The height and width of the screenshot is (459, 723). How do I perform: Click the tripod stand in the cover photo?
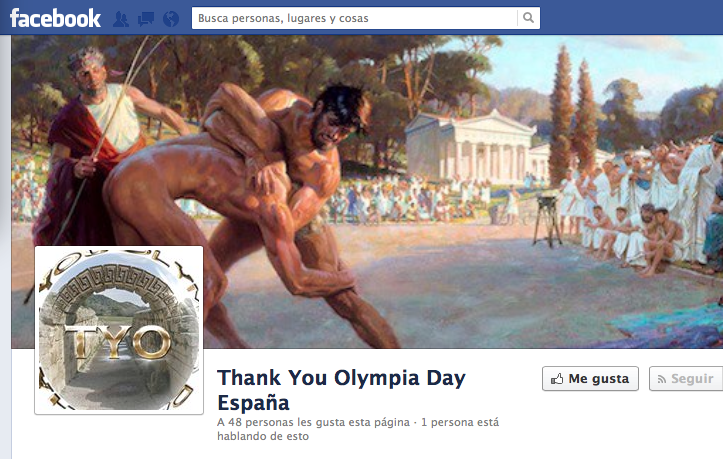[547, 219]
